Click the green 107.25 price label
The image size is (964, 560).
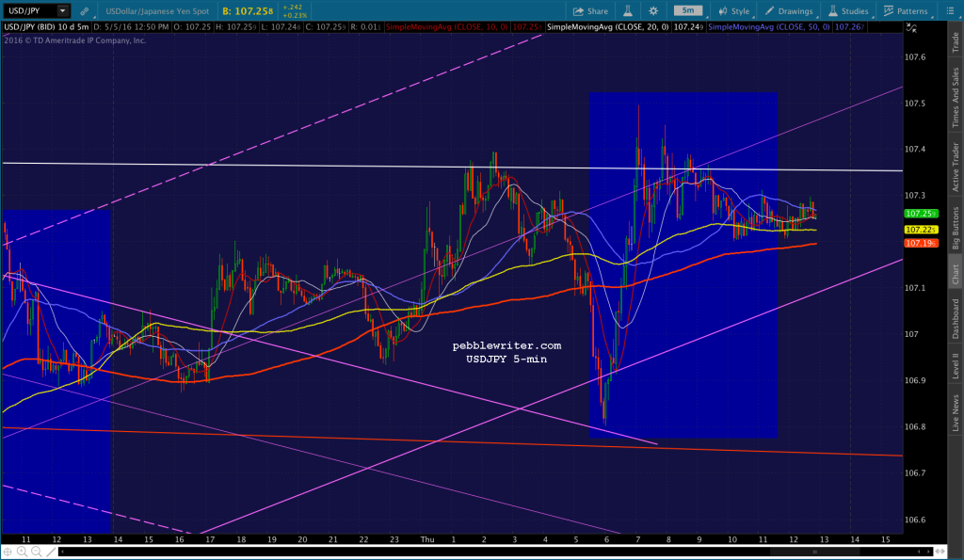tap(921, 214)
